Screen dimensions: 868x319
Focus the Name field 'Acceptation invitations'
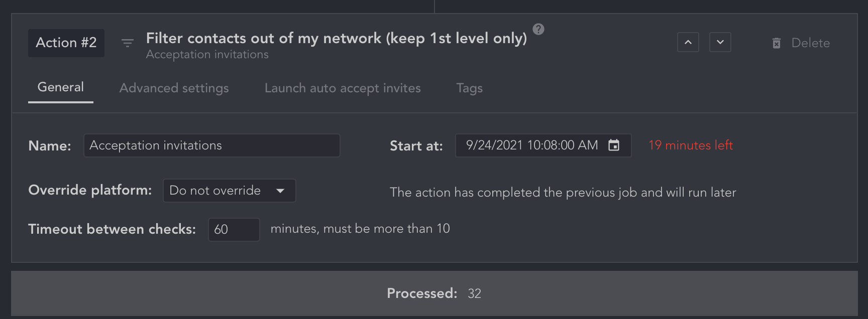(x=211, y=145)
